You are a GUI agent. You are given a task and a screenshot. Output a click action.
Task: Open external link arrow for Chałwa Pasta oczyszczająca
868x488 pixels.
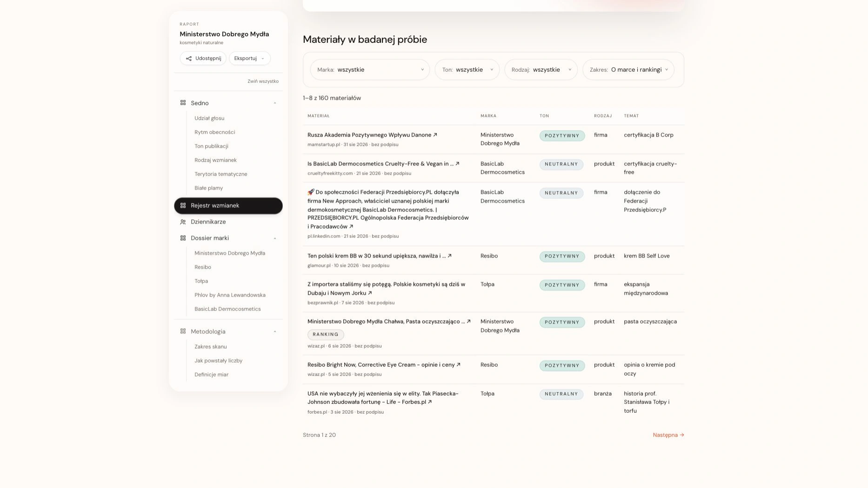pyautogui.click(x=468, y=321)
